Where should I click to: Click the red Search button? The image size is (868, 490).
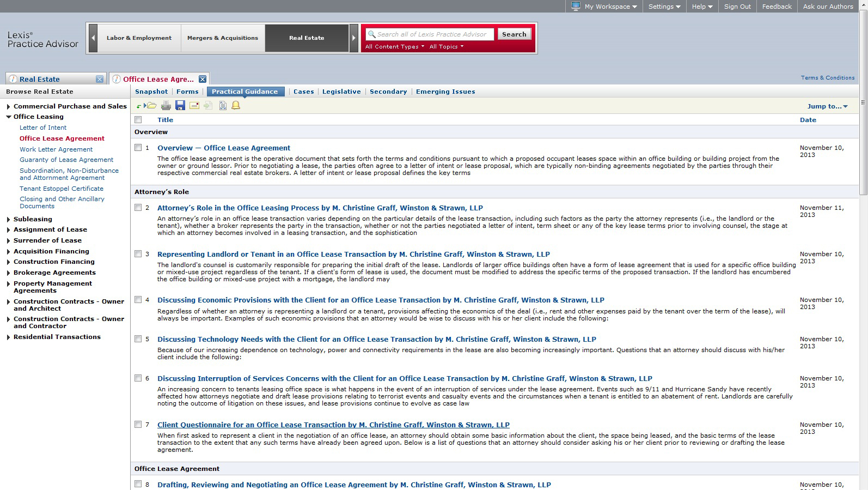tap(514, 34)
